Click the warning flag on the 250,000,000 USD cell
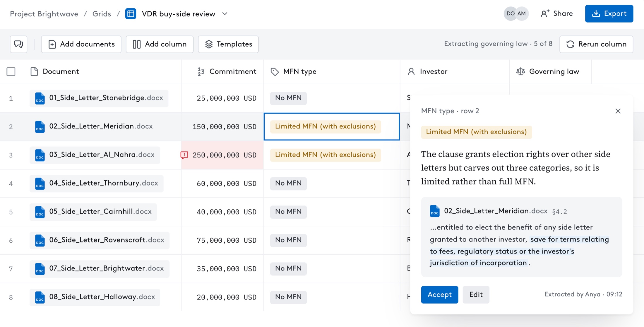644x327 pixels. [184, 155]
